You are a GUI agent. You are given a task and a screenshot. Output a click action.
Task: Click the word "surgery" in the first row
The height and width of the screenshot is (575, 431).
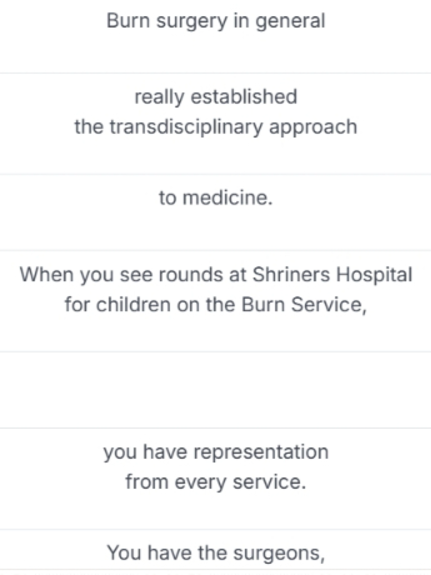(192, 22)
